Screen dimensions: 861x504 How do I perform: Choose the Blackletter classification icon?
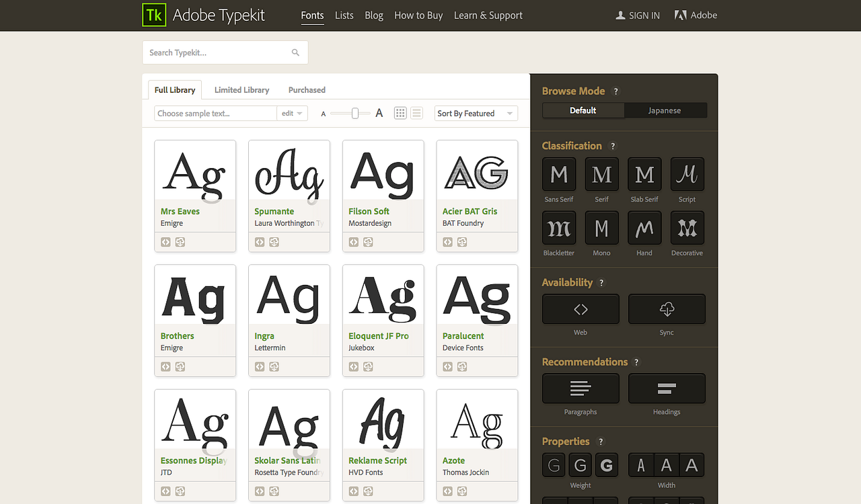tap(558, 227)
